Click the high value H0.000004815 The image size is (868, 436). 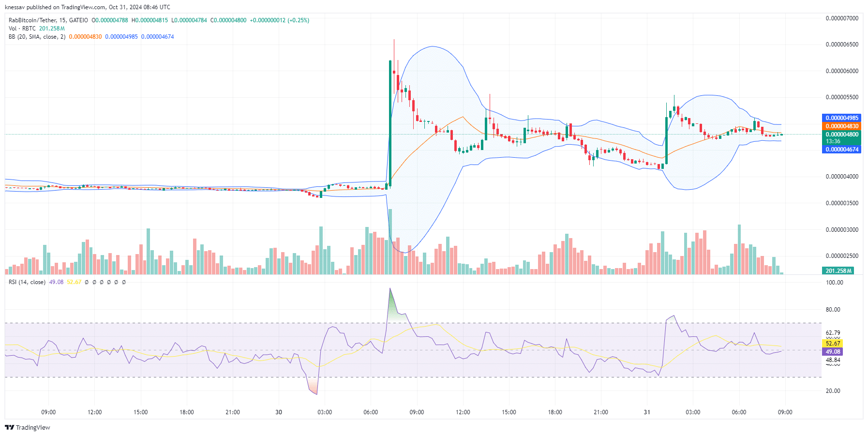tap(150, 20)
